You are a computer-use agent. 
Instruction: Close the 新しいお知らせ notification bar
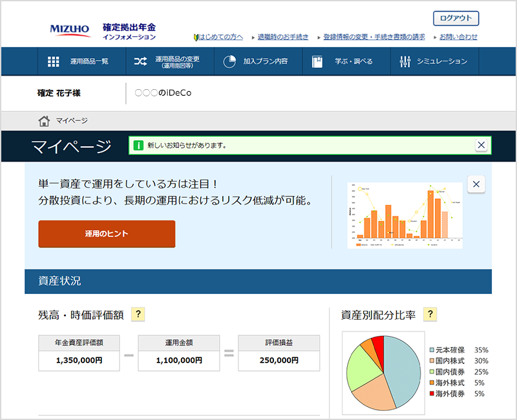[481, 145]
